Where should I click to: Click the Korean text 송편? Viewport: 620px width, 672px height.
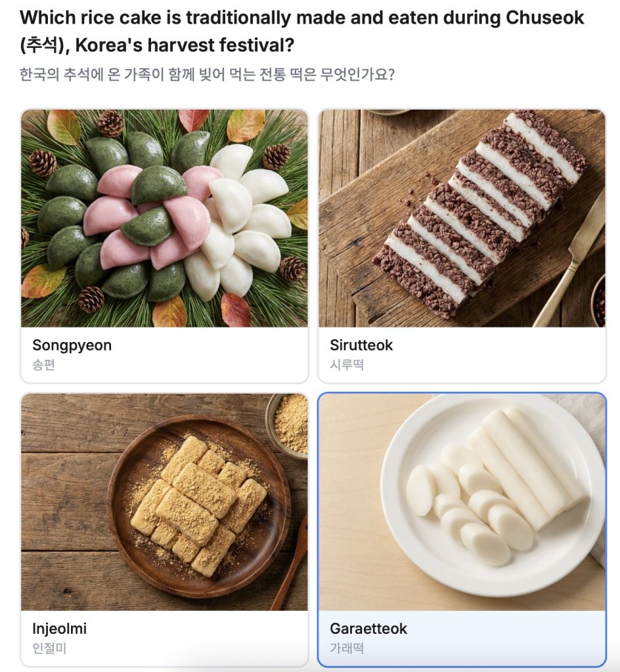[43, 365]
